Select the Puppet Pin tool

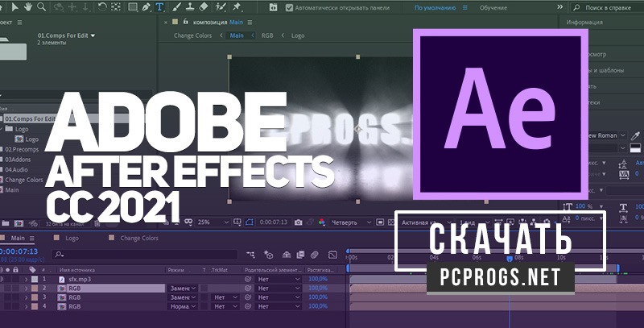pyautogui.click(x=237, y=6)
